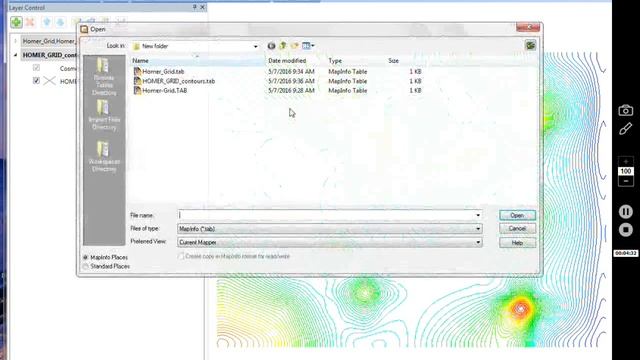Pin the Layer Control panel
Screen dimensions: 640x360
[194, 7]
